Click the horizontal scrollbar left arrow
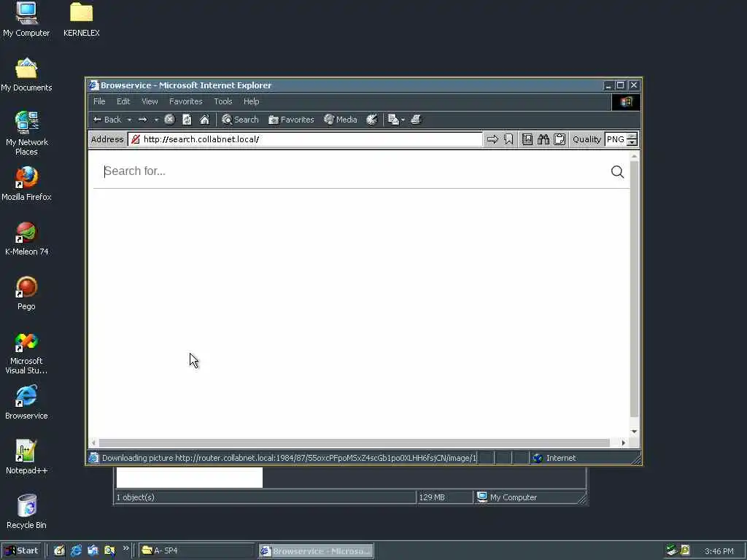 (x=94, y=443)
